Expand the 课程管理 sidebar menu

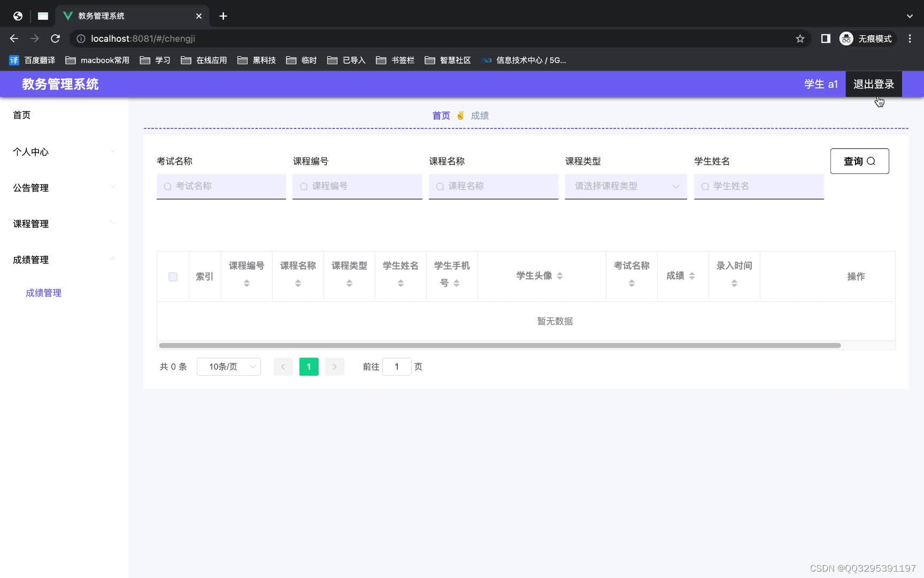tap(64, 224)
